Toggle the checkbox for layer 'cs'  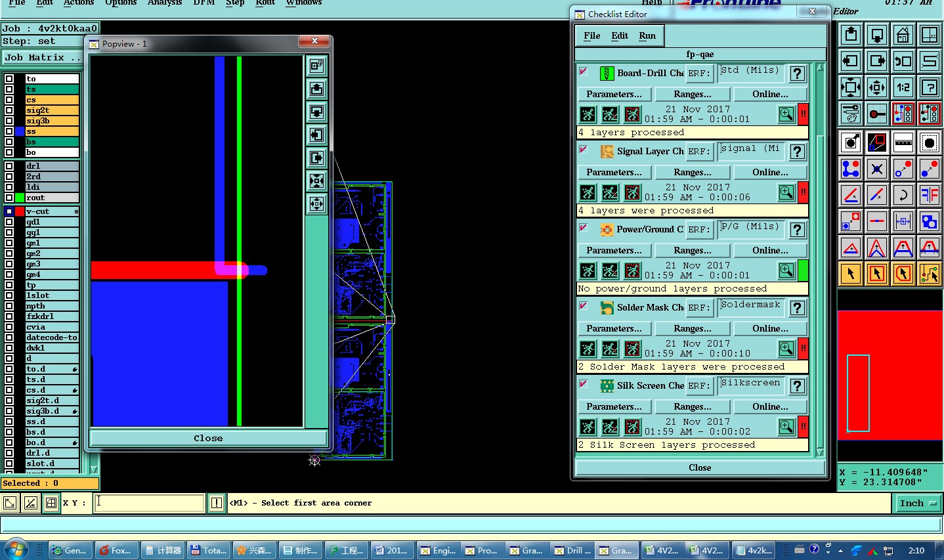[x=9, y=100]
